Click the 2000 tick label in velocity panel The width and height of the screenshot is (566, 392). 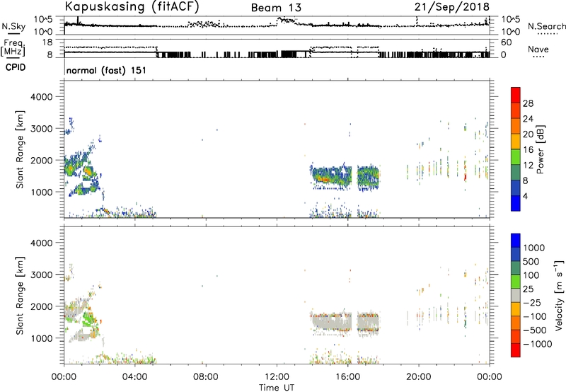pyautogui.click(x=41, y=306)
